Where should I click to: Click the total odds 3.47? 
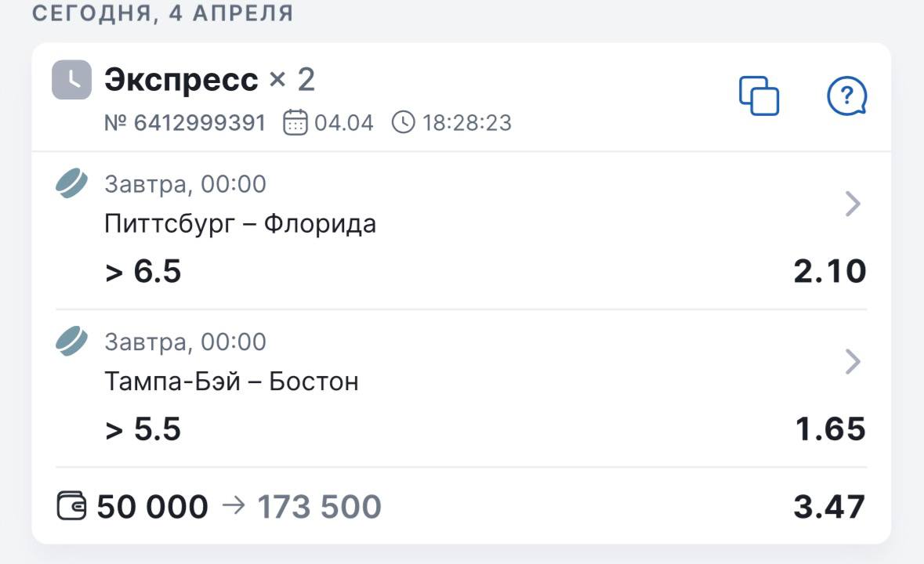[x=829, y=507]
